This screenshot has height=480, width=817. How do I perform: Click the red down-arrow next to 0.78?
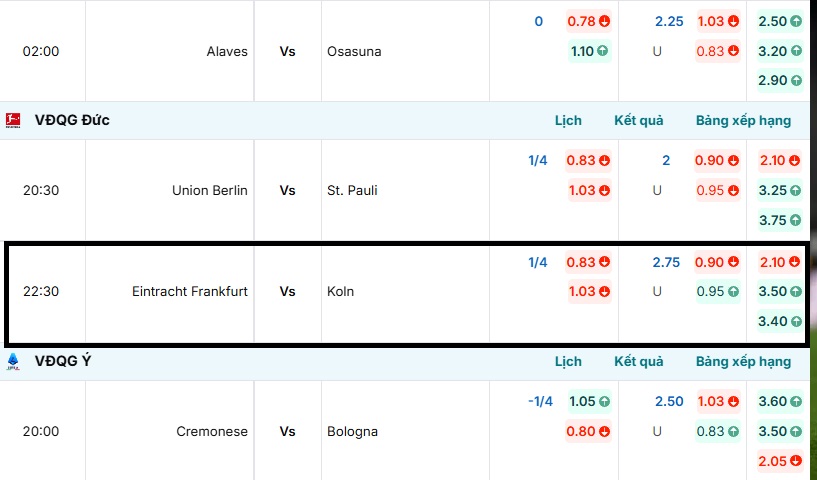click(604, 21)
